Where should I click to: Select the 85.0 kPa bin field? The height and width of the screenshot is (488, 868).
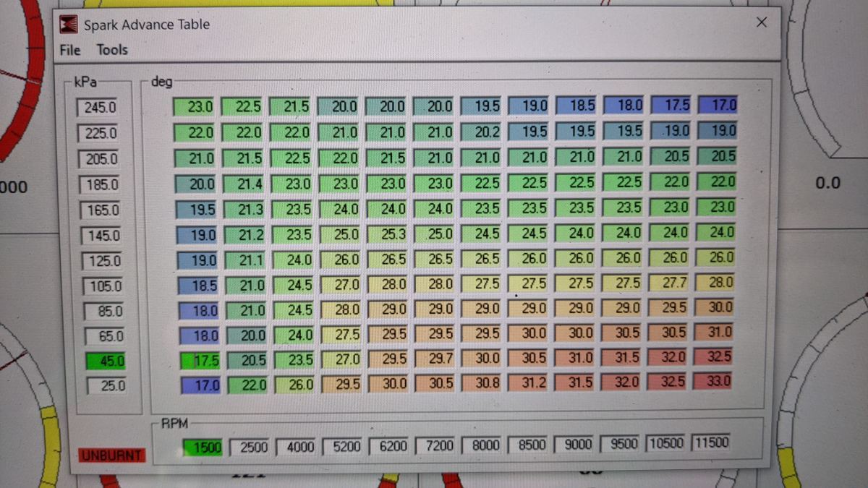(105, 312)
